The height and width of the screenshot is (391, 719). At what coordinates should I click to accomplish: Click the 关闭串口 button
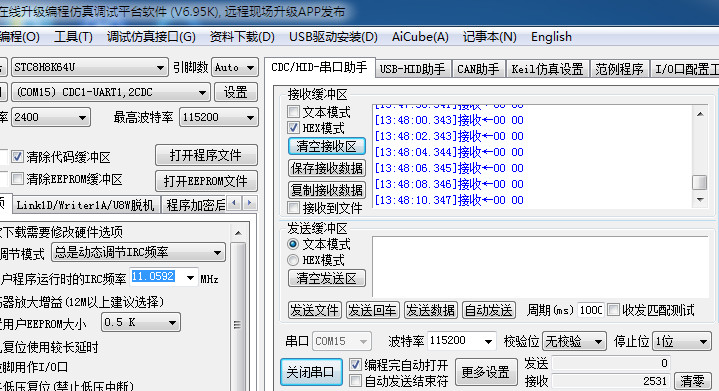click(x=311, y=372)
